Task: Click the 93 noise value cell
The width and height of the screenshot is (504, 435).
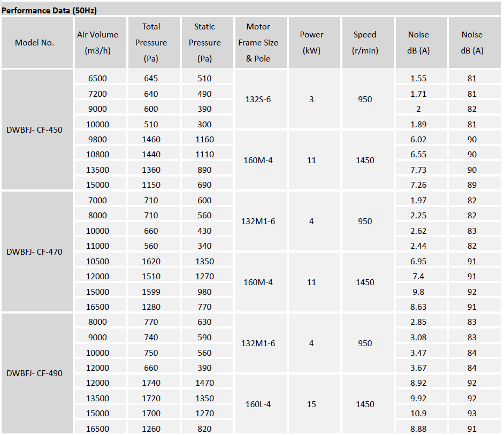Action: pyautogui.click(x=472, y=414)
